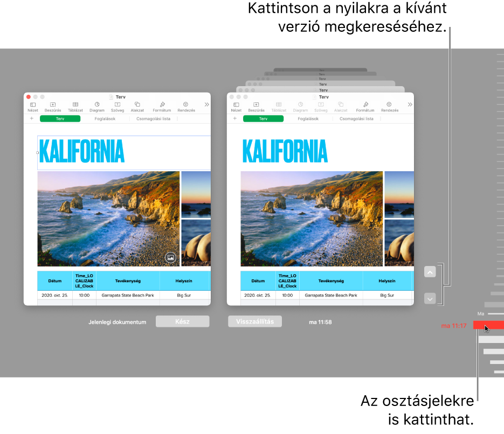Select Terv sheet tab in current document
The height and width of the screenshot is (434, 504).
60,119
